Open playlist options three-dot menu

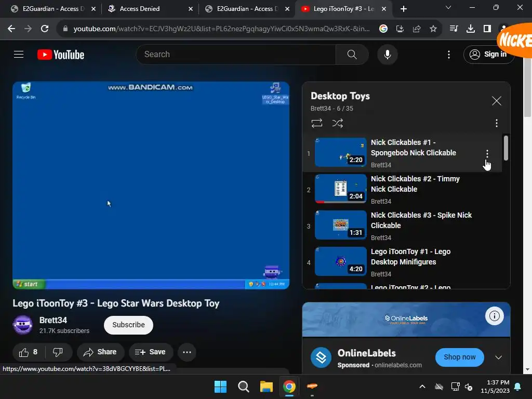point(496,123)
